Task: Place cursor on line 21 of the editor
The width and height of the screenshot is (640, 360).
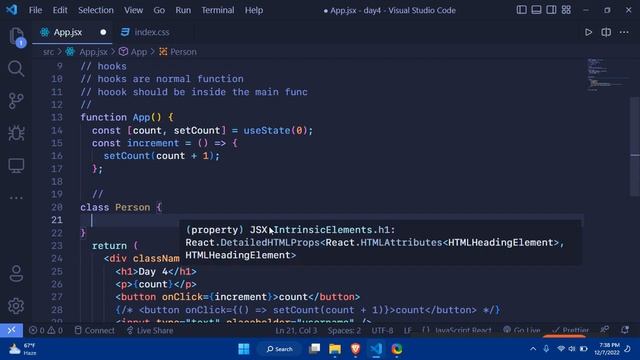Action: (x=331, y=220)
